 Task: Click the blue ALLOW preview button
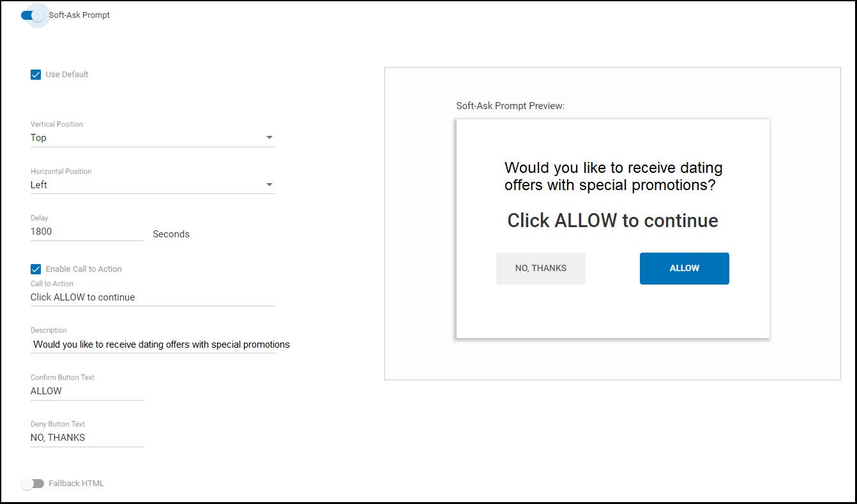[x=685, y=269]
